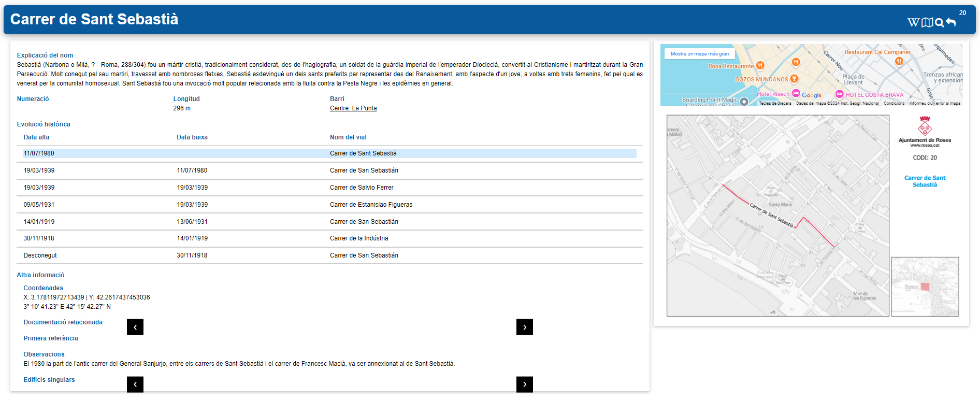Click the folded map icon in header
Image resolution: width=980 pixels, height=400 pixels.
pyautogui.click(x=927, y=22)
